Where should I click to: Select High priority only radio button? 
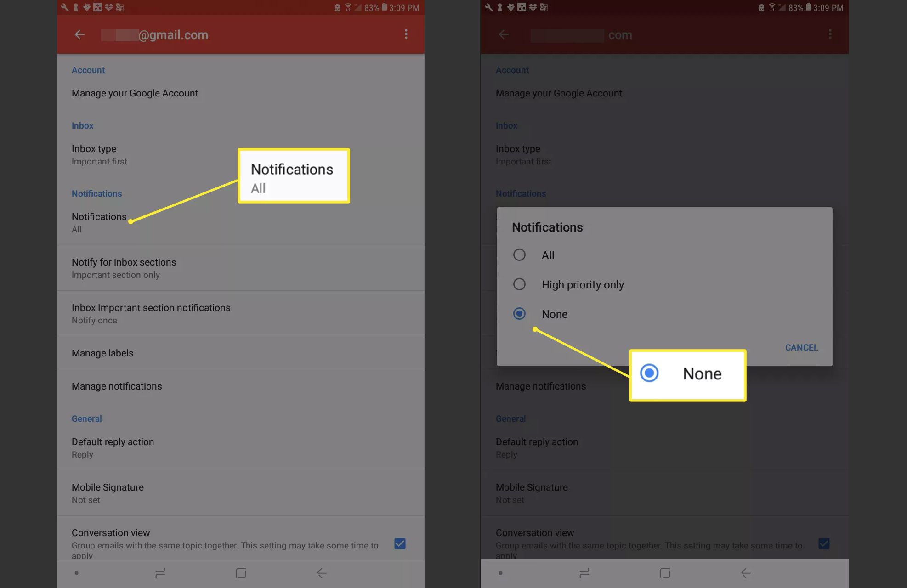[519, 284]
